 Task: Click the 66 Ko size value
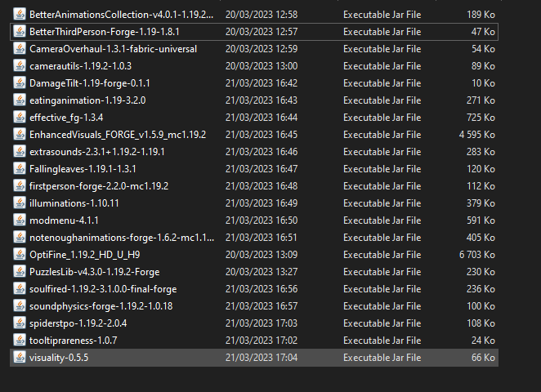(x=483, y=358)
